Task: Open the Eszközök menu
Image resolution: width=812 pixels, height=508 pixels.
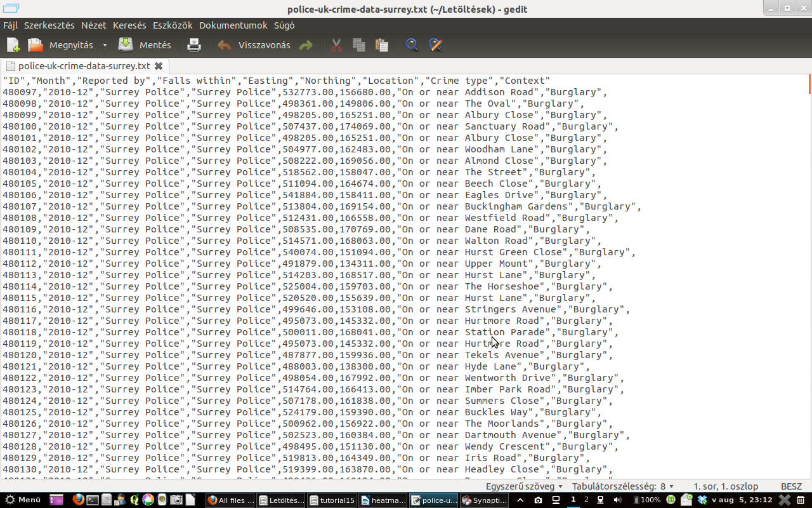Action: pyautogui.click(x=173, y=25)
